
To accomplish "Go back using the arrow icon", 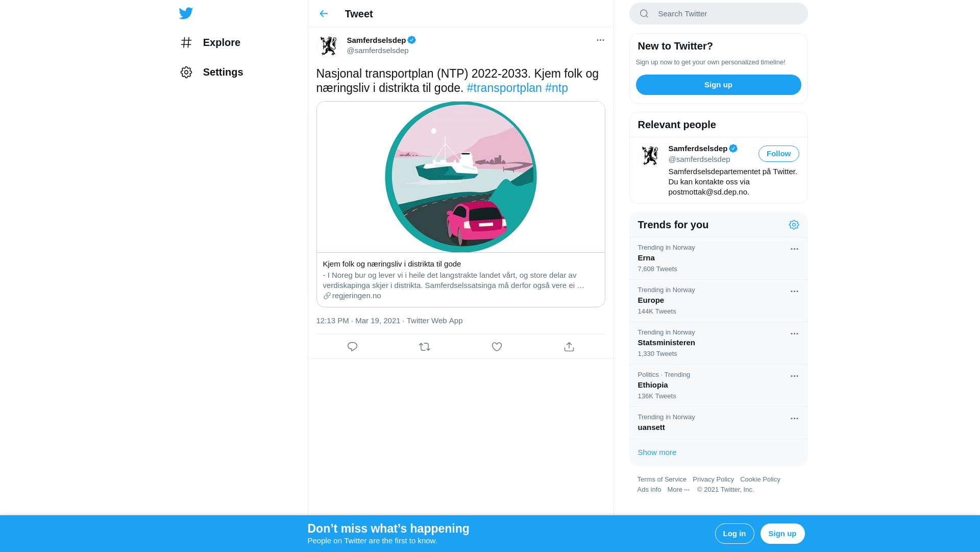I will [324, 14].
